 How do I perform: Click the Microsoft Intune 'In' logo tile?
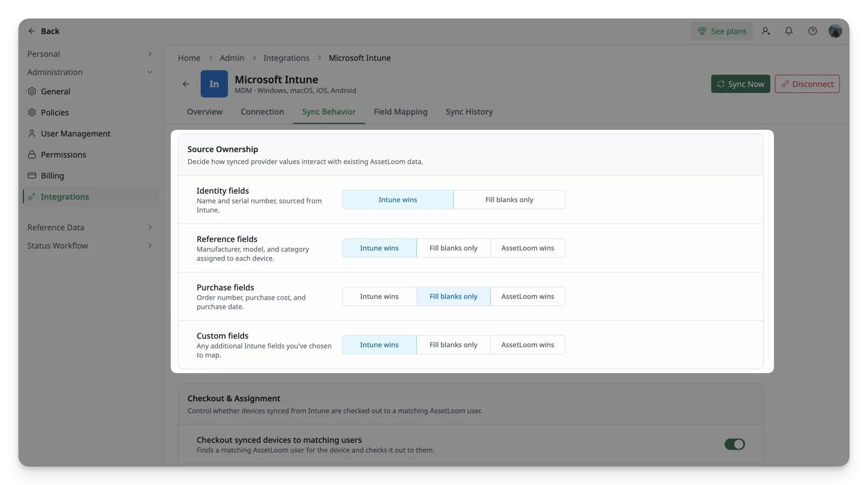pyautogui.click(x=214, y=84)
